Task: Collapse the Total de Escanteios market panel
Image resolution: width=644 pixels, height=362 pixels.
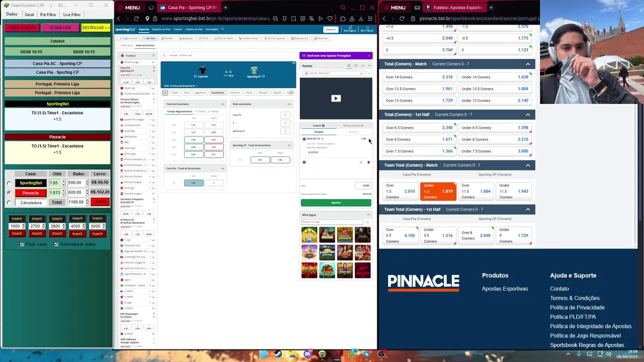Action: coord(223,104)
